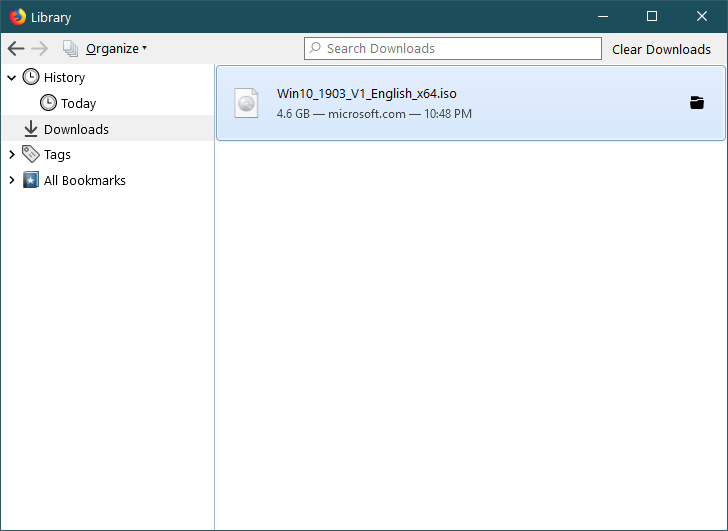The image size is (728, 531).
Task: Focus the Search Downloads field
Action: coord(453,48)
